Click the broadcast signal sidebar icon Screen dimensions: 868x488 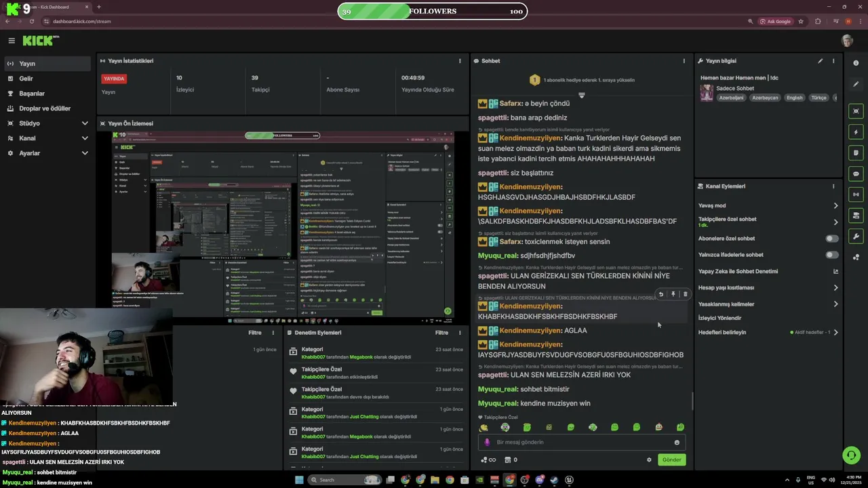pos(856,195)
